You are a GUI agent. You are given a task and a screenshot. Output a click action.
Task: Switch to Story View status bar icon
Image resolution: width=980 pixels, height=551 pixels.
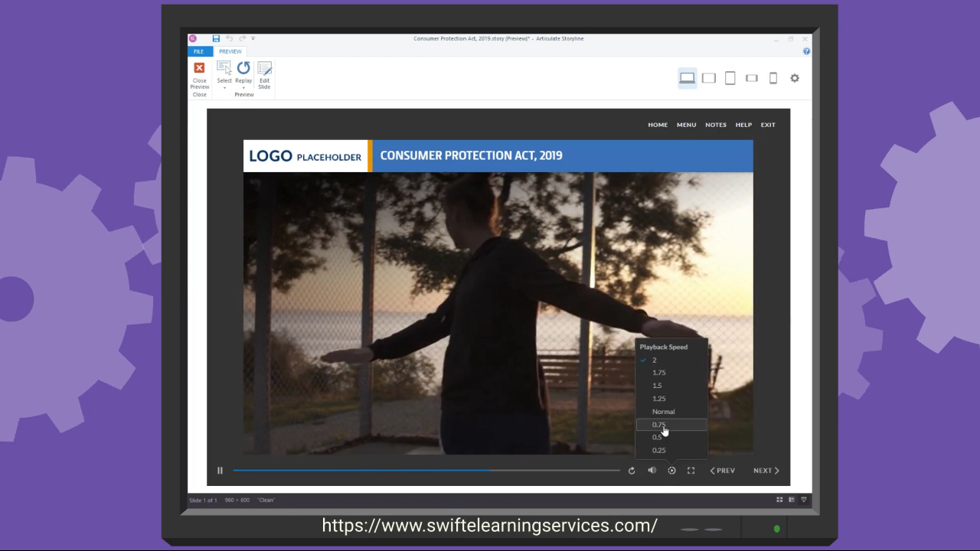click(779, 500)
